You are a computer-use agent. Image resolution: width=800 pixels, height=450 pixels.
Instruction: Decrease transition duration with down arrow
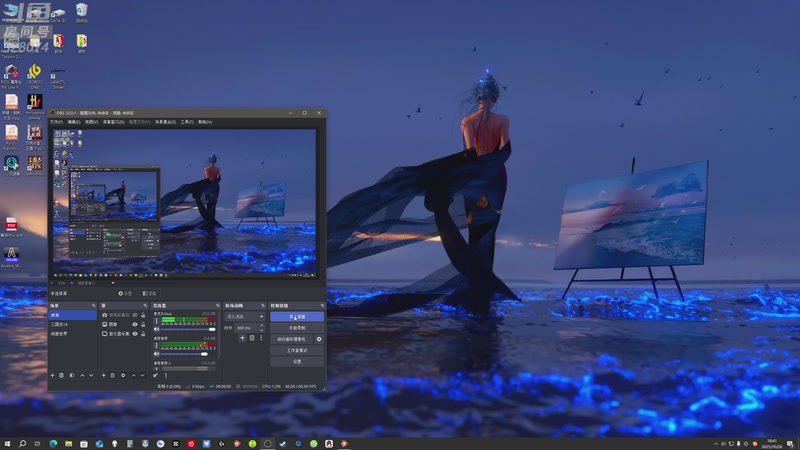262,330
